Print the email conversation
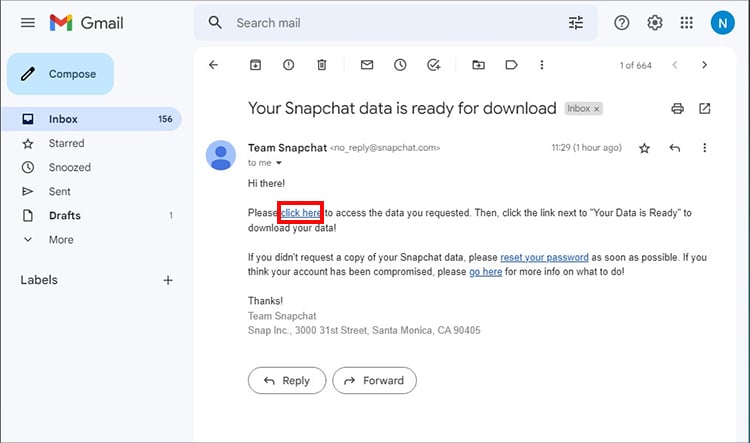The height and width of the screenshot is (443, 750). coord(677,108)
